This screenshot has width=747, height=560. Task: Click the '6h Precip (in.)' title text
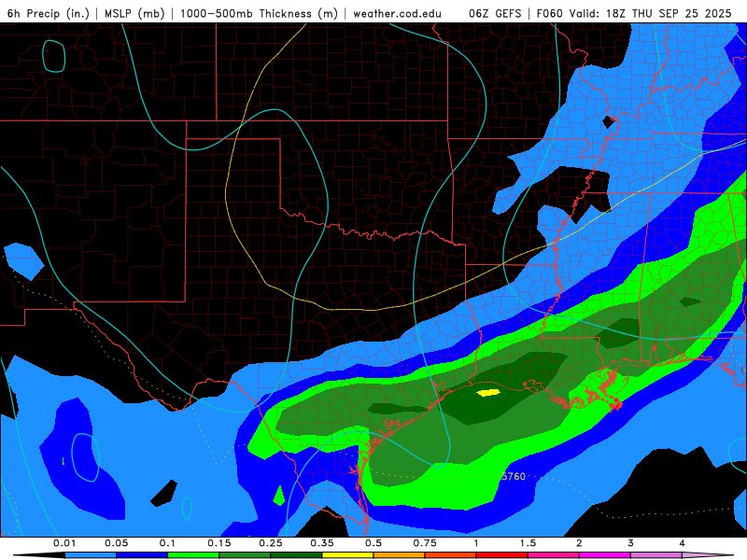pyautogui.click(x=49, y=13)
